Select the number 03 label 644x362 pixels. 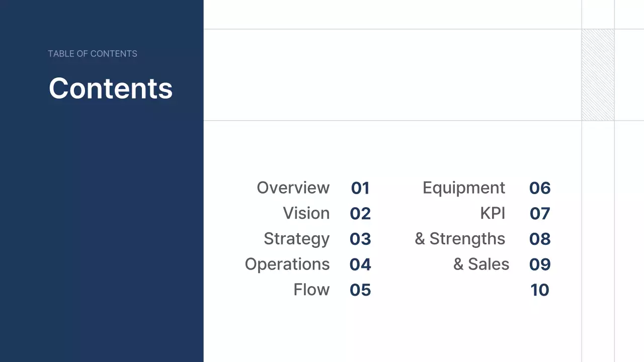pos(360,239)
